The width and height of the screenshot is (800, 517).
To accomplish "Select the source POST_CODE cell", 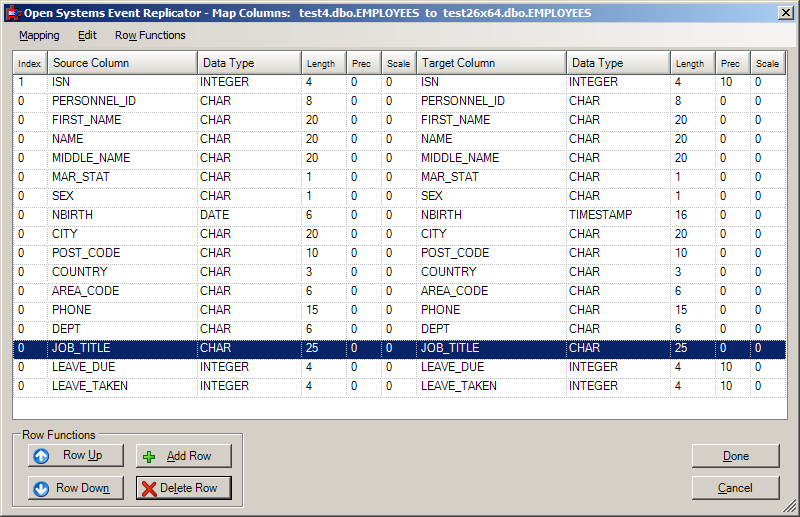I will 122,253.
